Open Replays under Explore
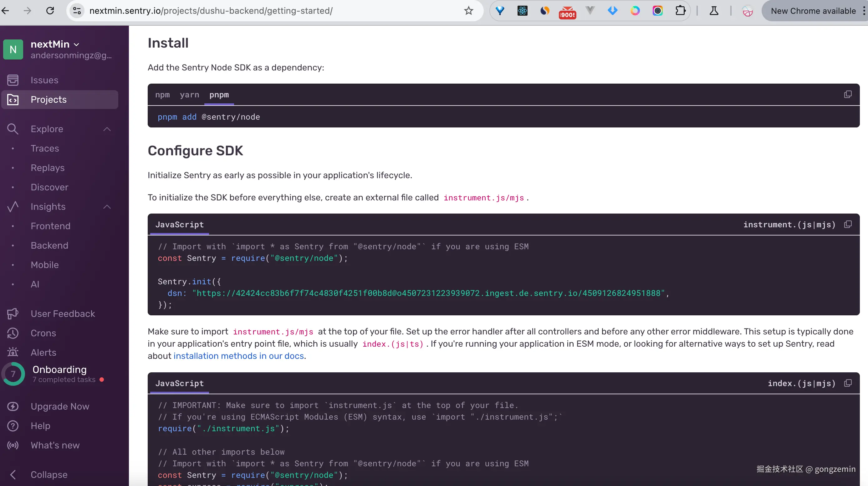 coord(48,168)
